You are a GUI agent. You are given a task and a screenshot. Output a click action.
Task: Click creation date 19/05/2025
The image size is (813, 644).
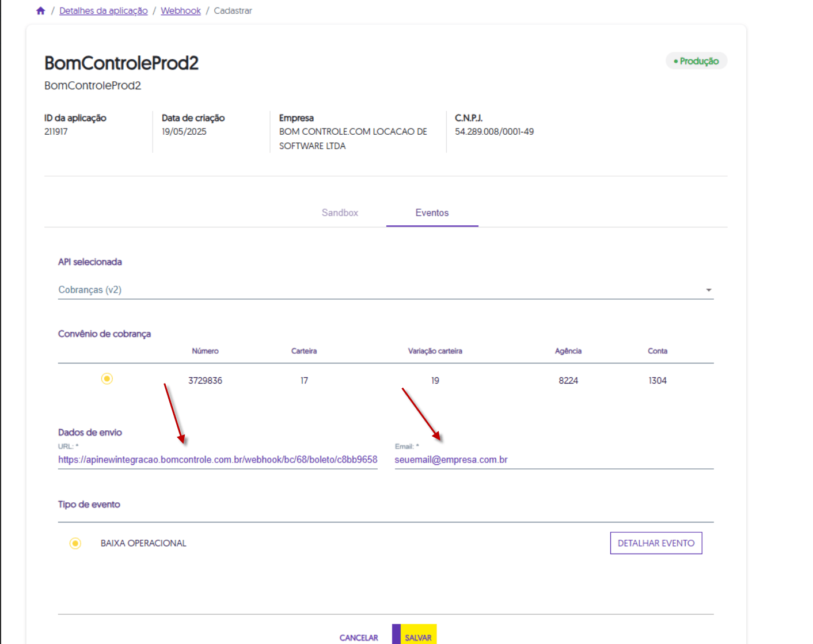pos(184,132)
